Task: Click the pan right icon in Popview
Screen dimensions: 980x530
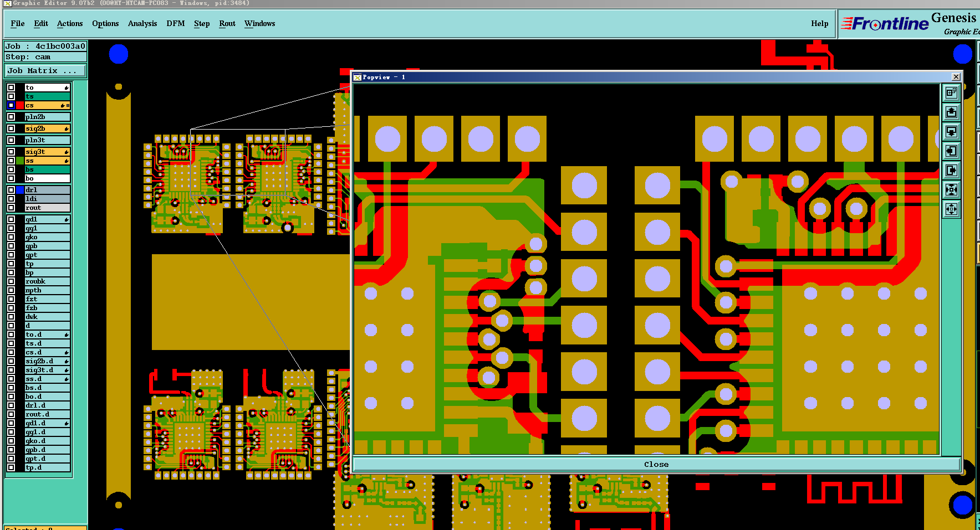Action: point(951,171)
